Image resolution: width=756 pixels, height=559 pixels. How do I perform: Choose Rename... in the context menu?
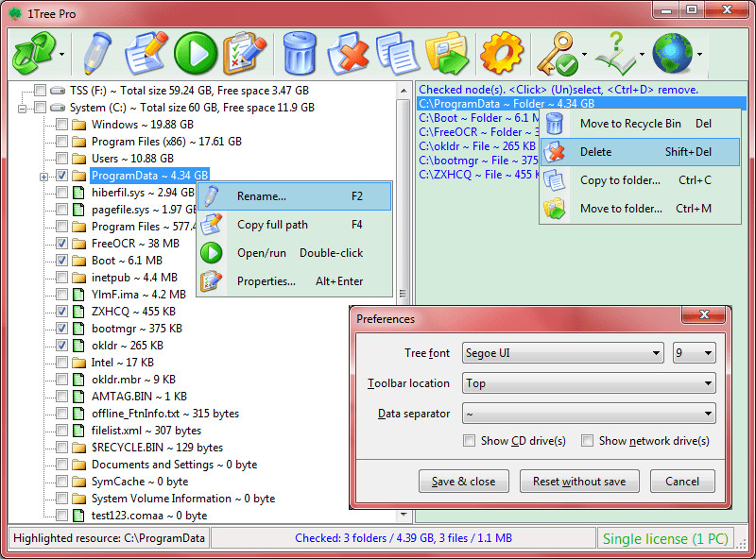coord(295,196)
